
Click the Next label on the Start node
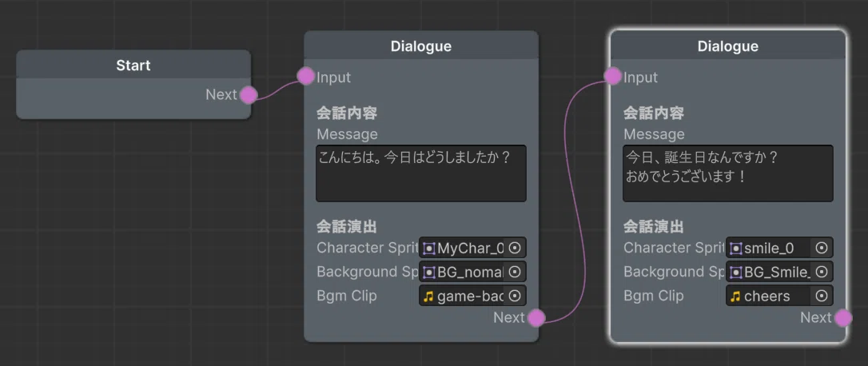click(x=221, y=94)
